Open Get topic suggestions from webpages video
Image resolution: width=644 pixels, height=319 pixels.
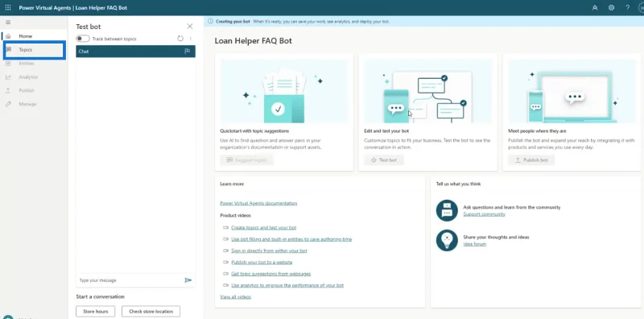(x=271, y=273)
